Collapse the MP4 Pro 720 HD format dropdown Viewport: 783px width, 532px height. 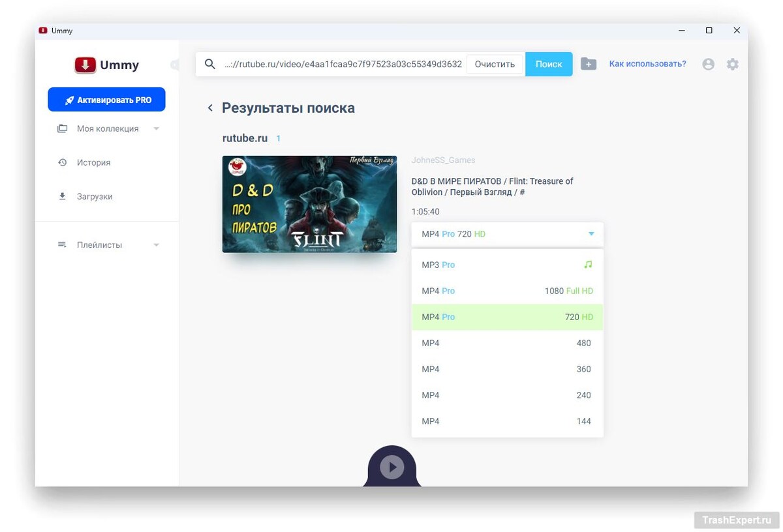(508, 234)
